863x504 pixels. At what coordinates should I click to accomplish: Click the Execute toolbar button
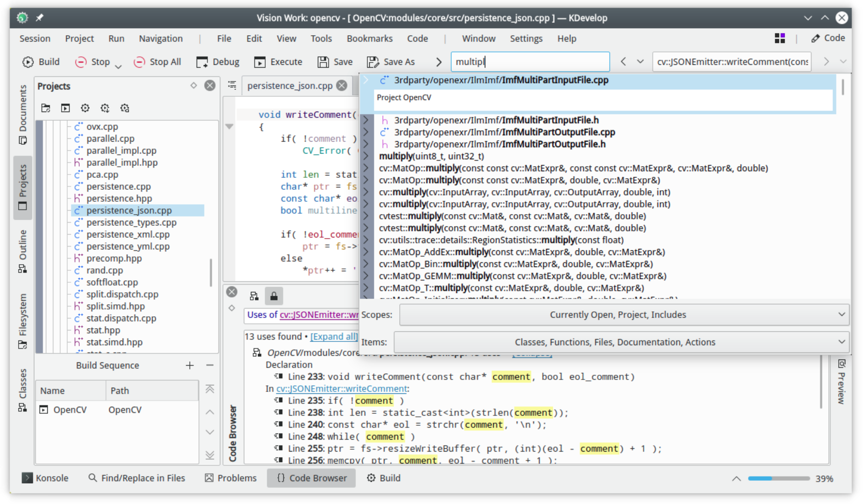(278, 62)
